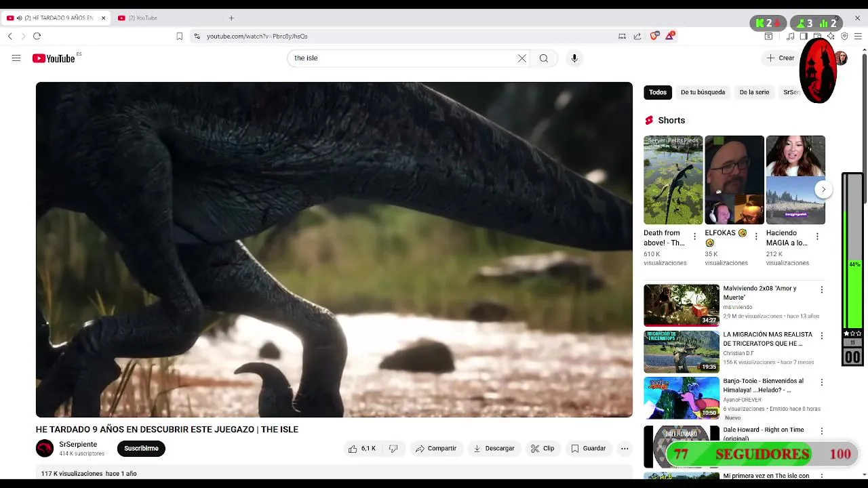Open options for Death from above short
Image resolution: width=868 pixels, height=488 pixels.
694,237
